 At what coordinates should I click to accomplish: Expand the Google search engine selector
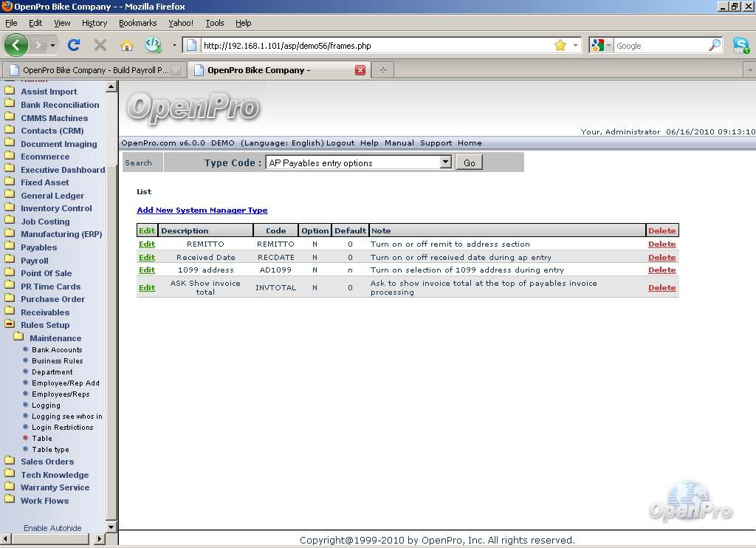[x=601, y=45]
